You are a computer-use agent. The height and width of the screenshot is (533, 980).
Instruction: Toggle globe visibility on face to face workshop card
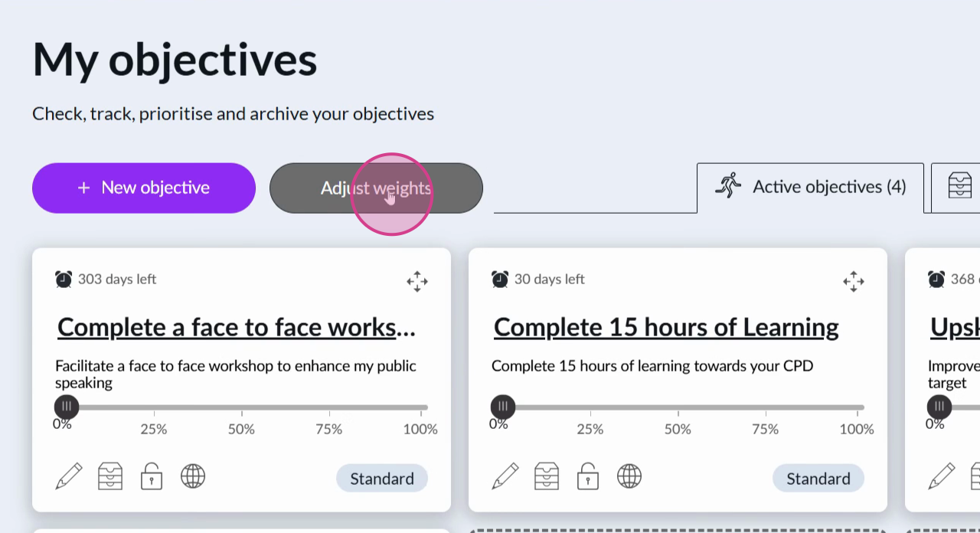(193, 476)
